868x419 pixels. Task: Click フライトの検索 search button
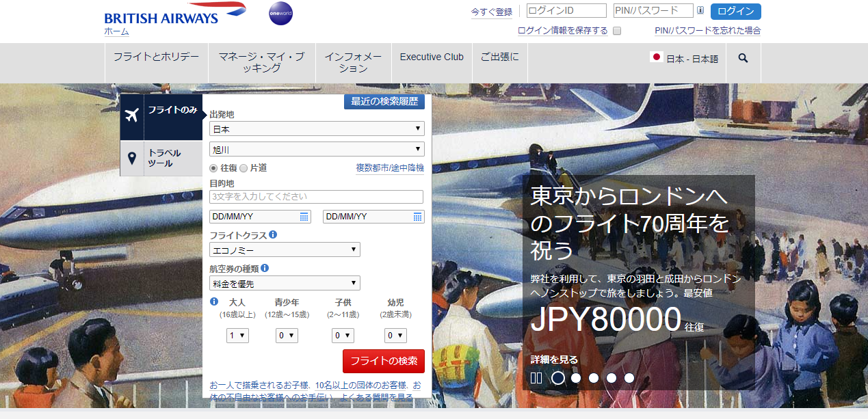click(384, 361)
